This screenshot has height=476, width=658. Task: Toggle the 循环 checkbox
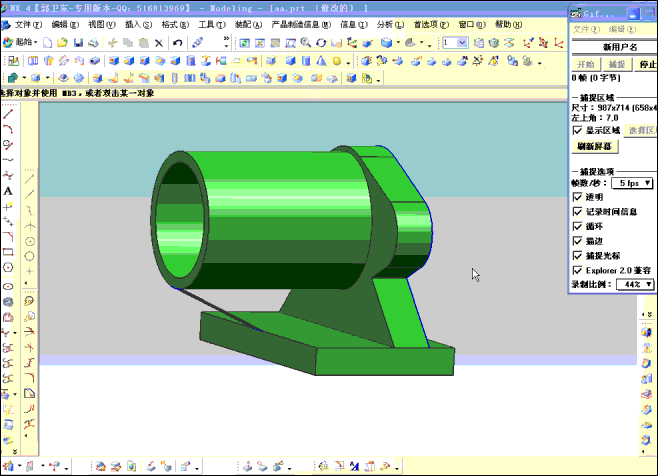coord(578,226)
